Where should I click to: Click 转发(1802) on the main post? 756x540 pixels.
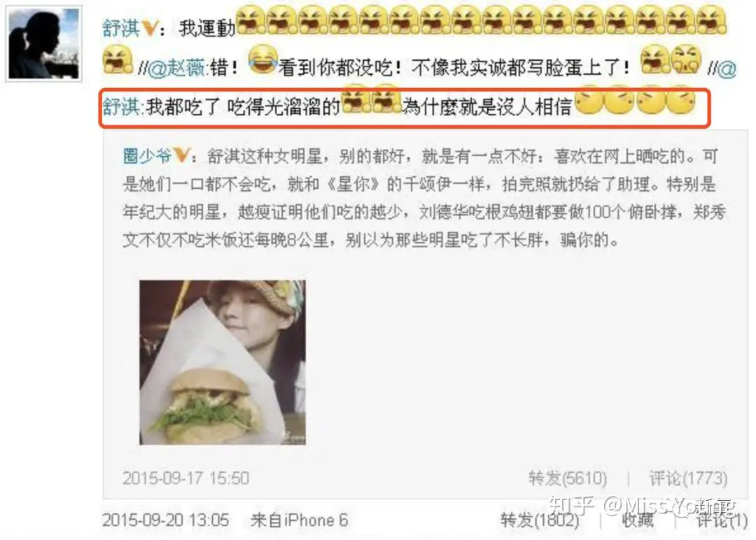pos(540,520)
